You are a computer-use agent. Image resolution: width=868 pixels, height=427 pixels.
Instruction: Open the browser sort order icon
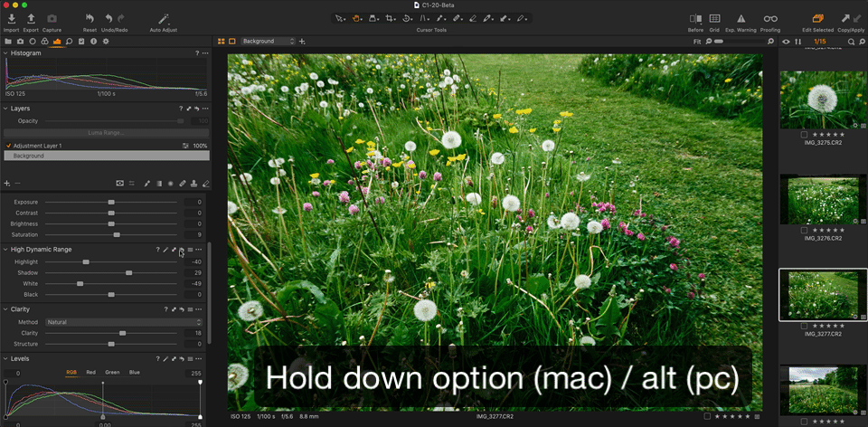coord(797,42)
